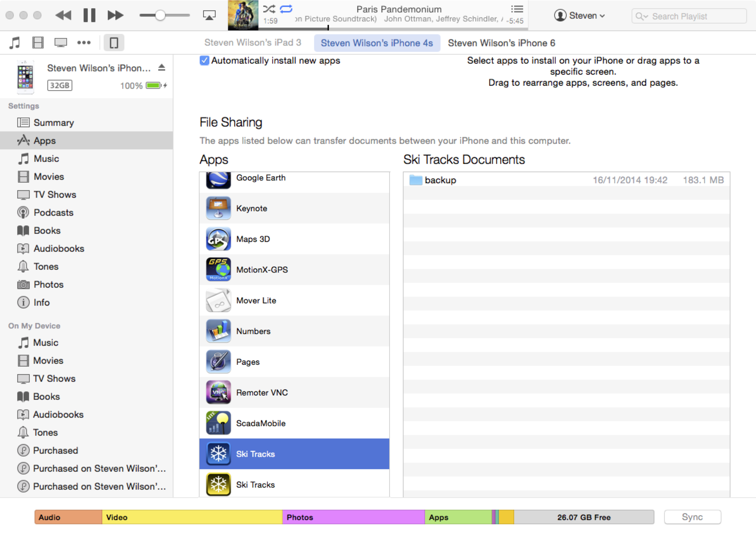Open AirPlay output options
756x536 pixels.
tap(209, 15)
